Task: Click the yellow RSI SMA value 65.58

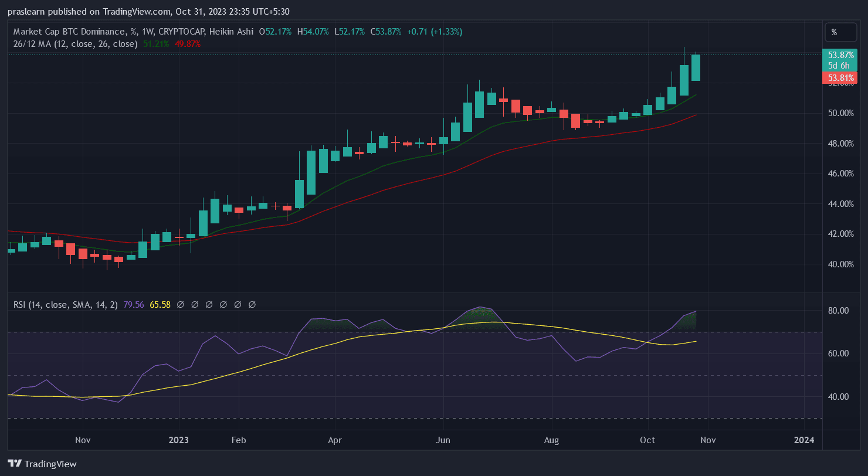Action: coord(160,305)
